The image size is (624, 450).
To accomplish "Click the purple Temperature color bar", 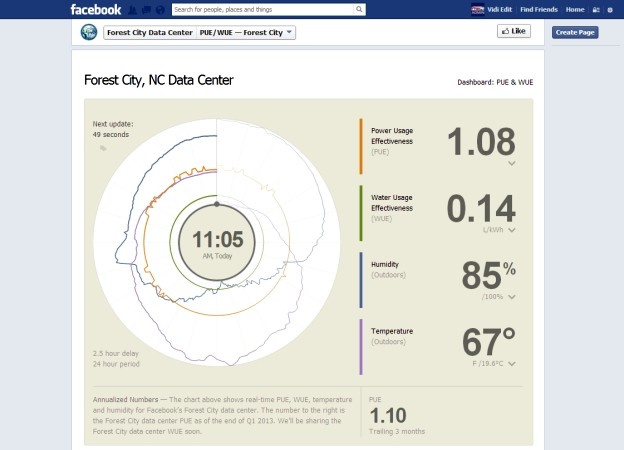I will click(361, 347).
